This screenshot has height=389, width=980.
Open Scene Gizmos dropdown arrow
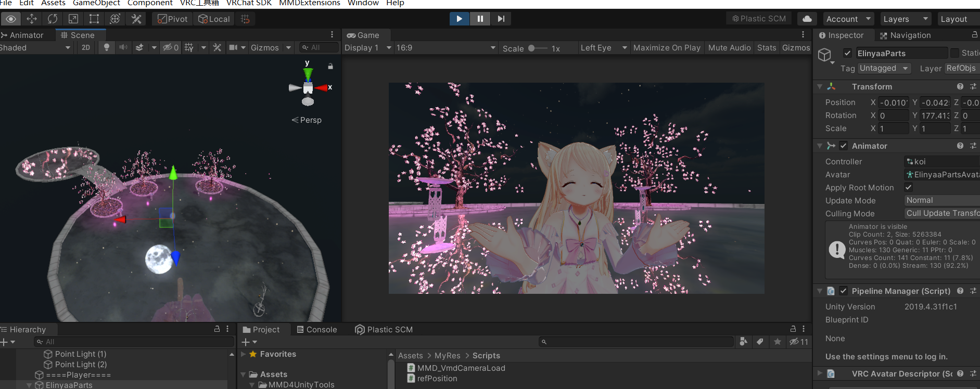(289, 47)
